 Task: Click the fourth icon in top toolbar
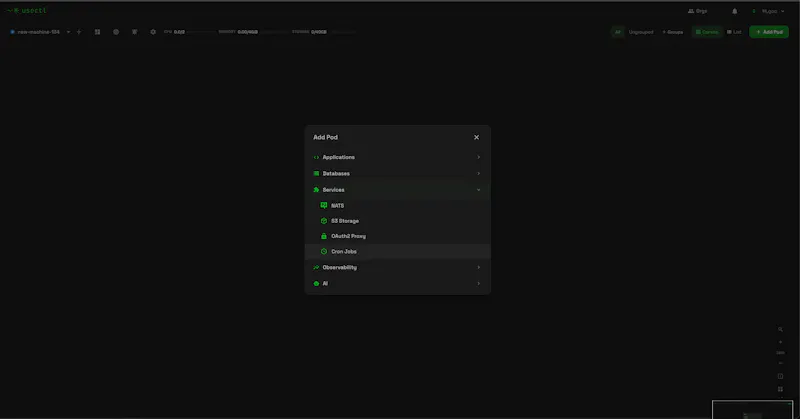coord(135,32)
